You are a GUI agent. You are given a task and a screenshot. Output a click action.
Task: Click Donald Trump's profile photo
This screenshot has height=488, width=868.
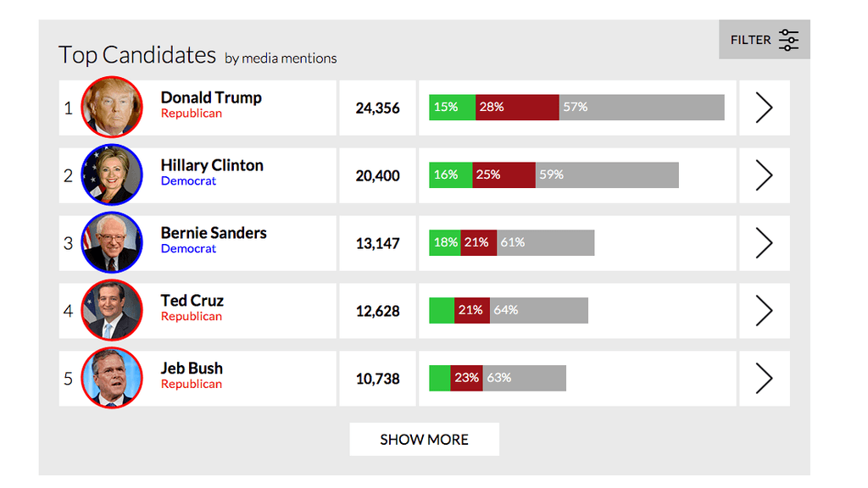pos(112,108)
